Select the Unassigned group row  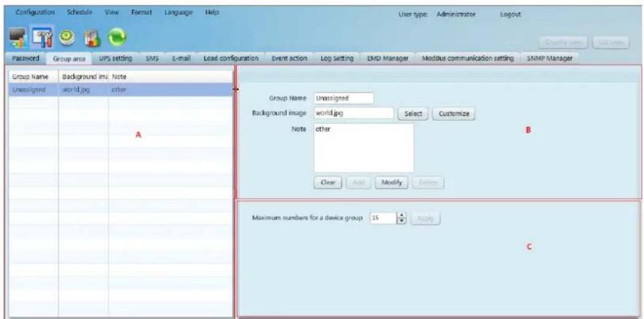120,89
